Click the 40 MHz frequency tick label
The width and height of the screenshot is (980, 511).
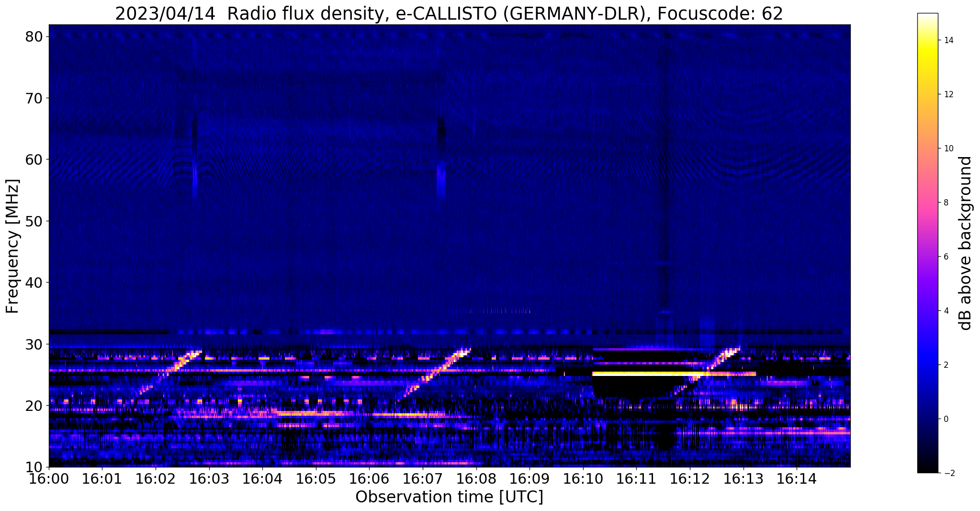point(35,283)
